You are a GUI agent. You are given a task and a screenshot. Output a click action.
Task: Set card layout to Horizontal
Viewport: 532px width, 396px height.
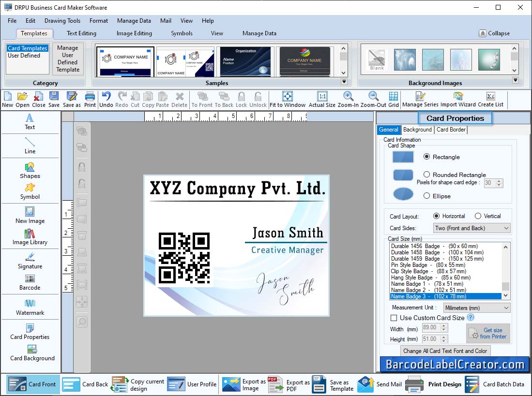(x=436, y=216)
